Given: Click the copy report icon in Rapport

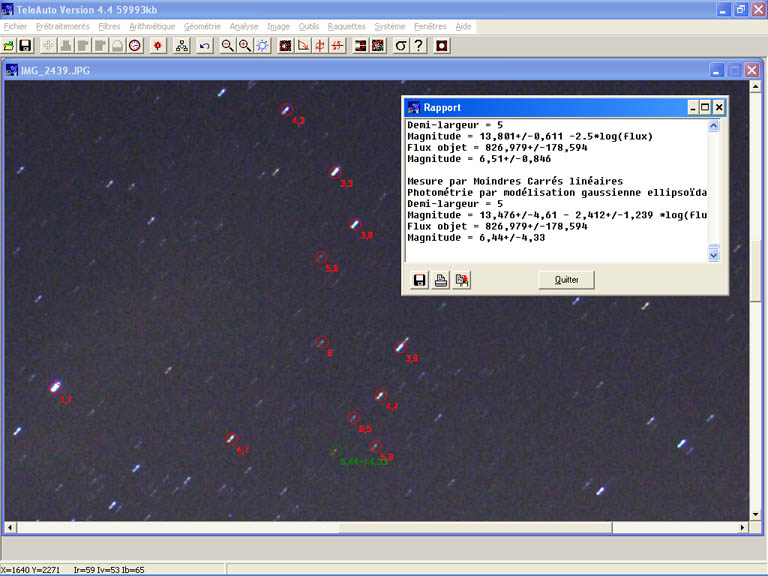Looking at the screenshot, I should pos(461,280).
